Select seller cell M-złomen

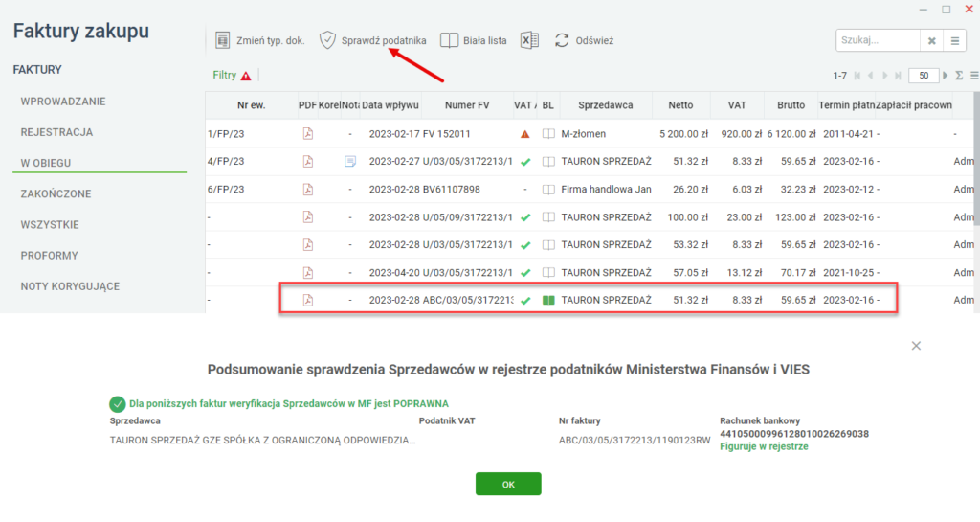coord(583,134)
